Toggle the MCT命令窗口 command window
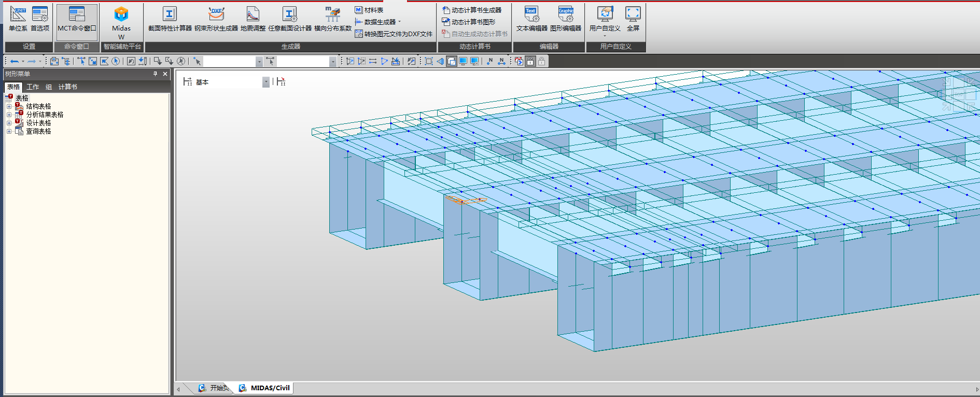The width and height of the screenshot is (980, 397). 77,21
